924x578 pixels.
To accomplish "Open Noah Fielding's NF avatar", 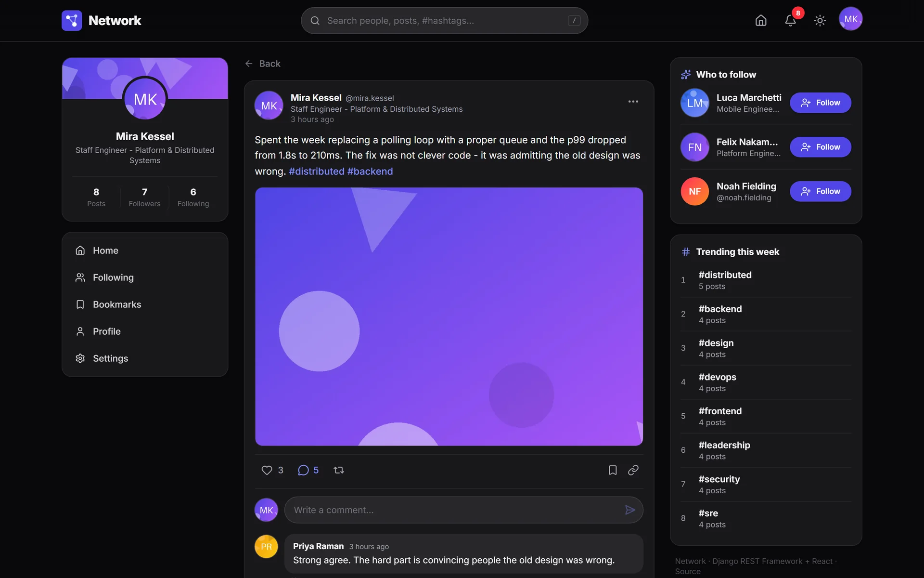I will click(x=694, y=191).
